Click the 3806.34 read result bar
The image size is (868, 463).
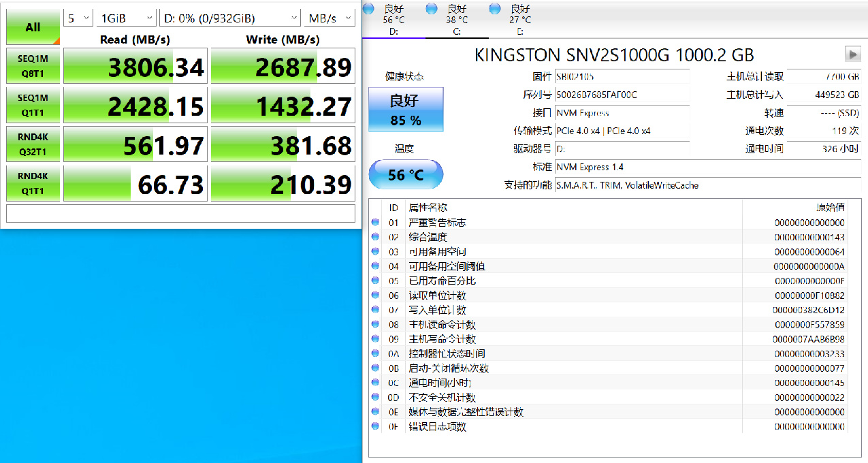[135, 66]
